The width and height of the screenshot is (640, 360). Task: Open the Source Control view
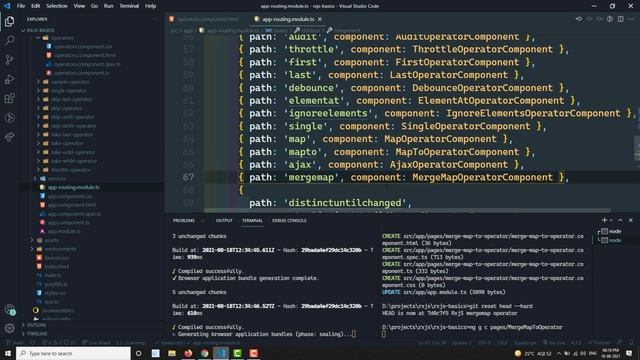tap(9, 60)
